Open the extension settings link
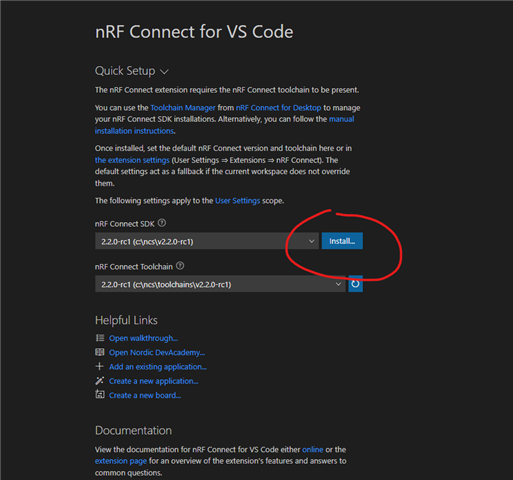 click(x=132, y=160)
